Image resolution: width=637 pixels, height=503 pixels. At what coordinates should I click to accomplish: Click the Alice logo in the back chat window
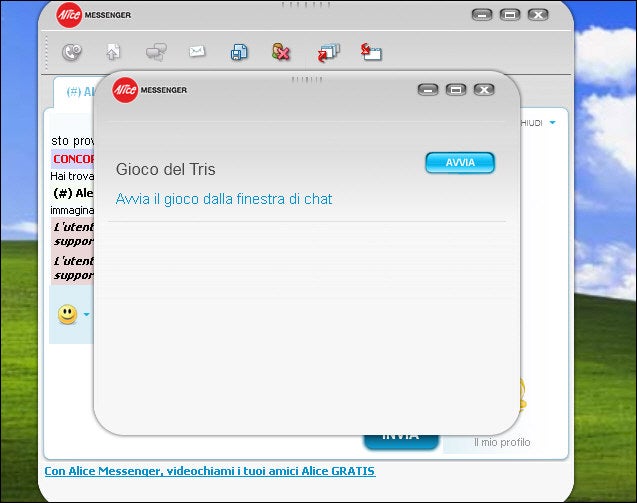[x=69, y=15]
